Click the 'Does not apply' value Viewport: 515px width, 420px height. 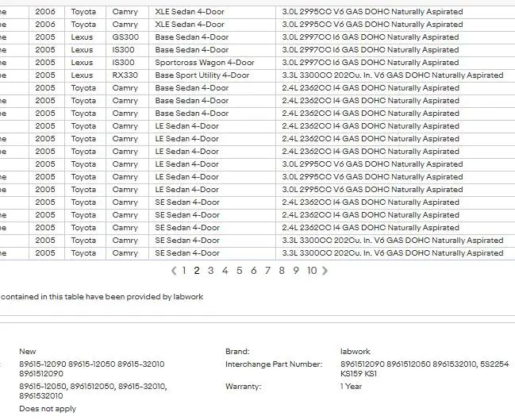48,409
